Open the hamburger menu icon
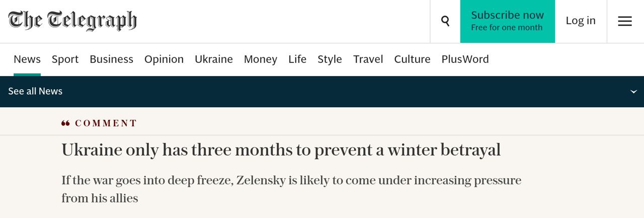Image resolution: width=644 pixels, height=218 pixels. click(625, 21)
